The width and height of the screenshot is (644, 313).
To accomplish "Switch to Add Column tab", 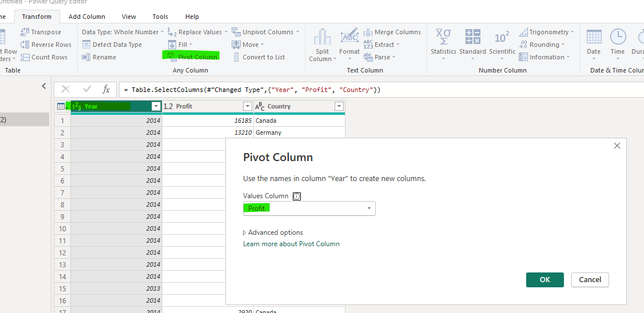I will (87, 17).
